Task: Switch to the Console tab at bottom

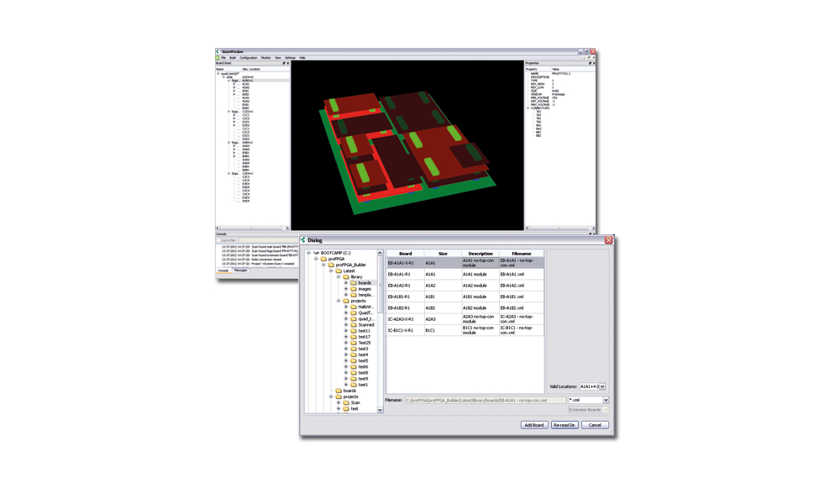Action: pyautogui.click(x=223, y=270)
